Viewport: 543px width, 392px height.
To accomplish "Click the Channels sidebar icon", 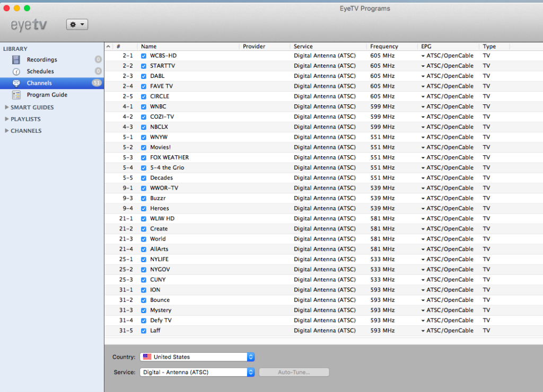I will (16, 83).
